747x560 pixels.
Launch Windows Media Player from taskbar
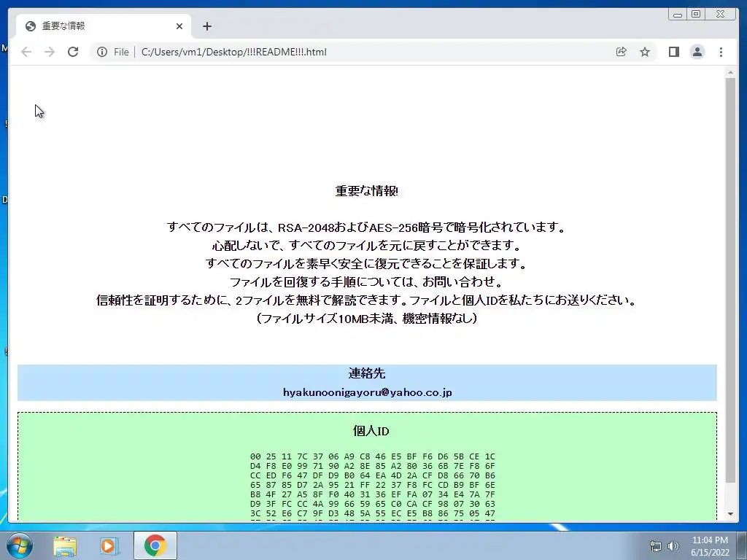(x=109, y=545)
